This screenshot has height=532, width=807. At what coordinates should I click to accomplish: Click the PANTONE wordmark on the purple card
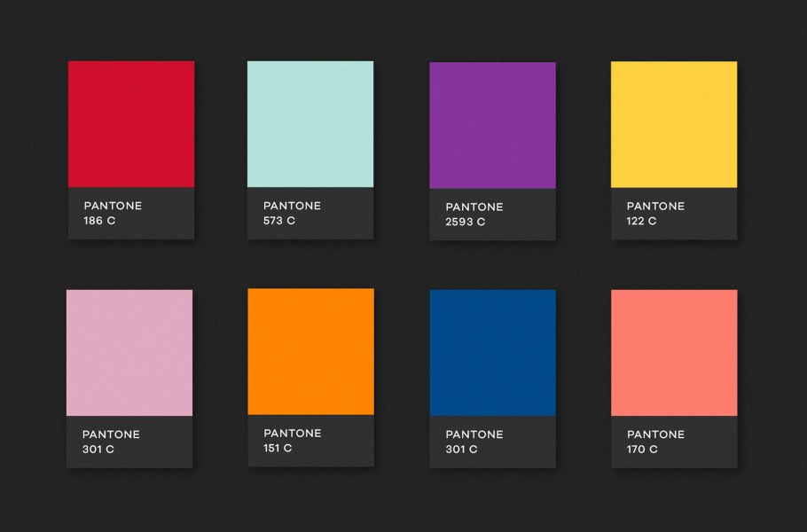pyautogui.click(x=474, y=207)
